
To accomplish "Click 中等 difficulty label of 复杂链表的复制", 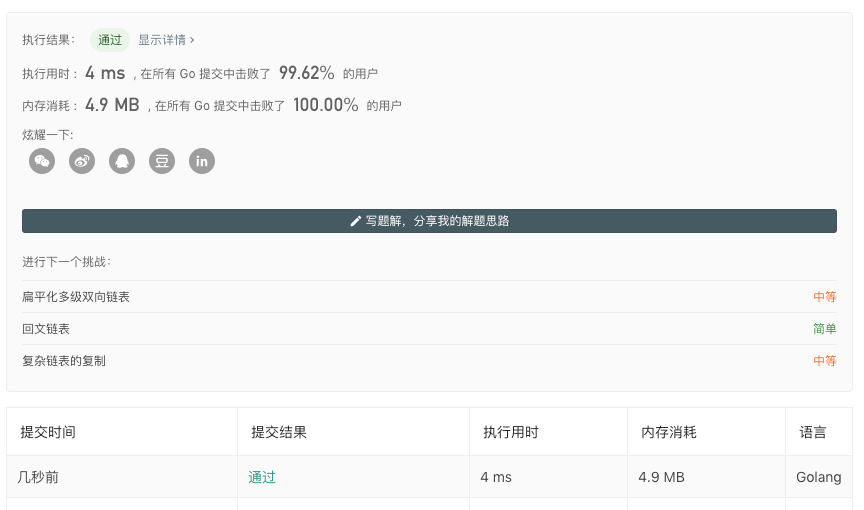I will click(x=824, y=361).
